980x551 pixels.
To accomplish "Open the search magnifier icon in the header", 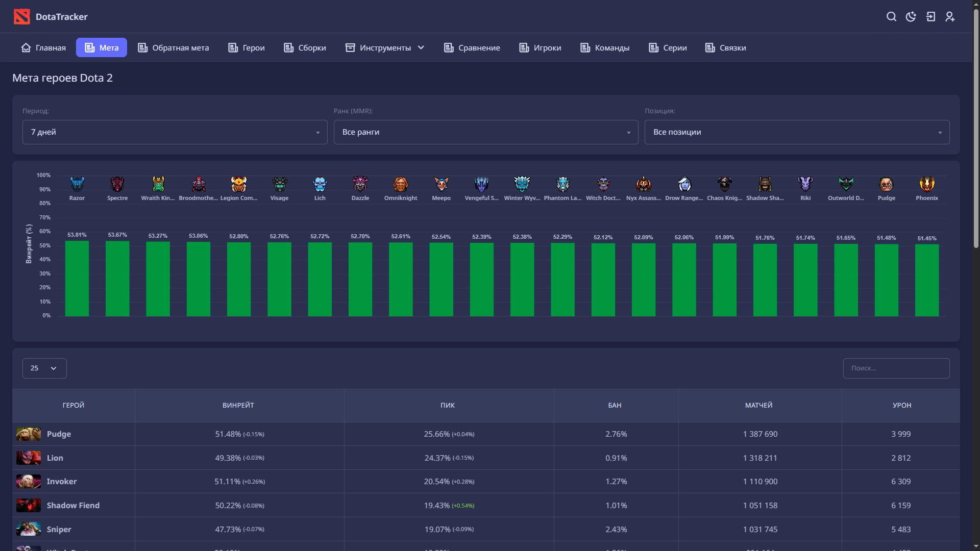I will (891, 17).
